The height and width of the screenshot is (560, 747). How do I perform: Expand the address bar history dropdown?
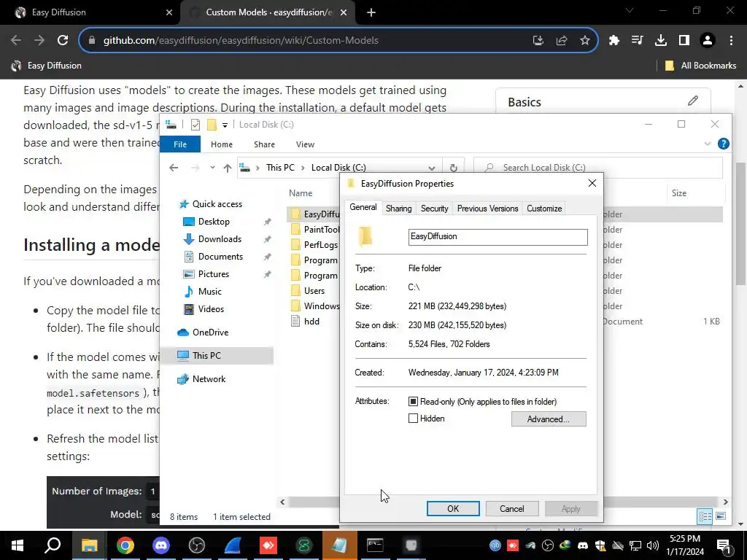pos(432,168)
